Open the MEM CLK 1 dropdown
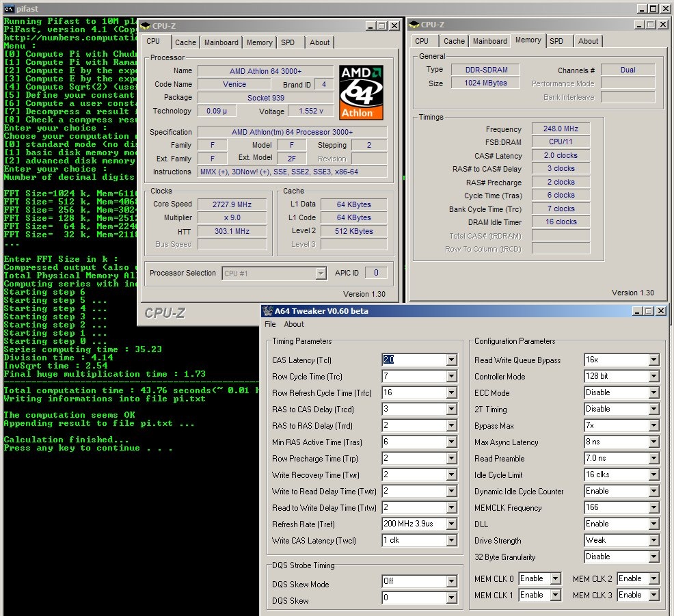The height and width of the screenshot is (616, 674). click(x=555, y=595)
